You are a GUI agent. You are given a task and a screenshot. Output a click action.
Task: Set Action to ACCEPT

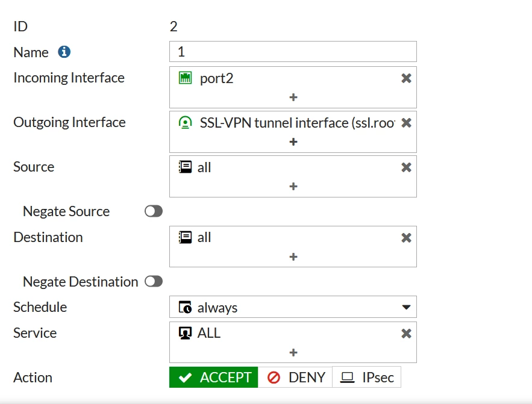tap(214, 378)
